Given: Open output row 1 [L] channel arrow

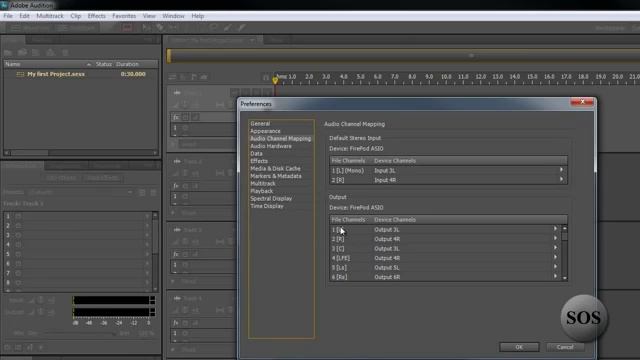Looking at the screenshot, I should 555,229.
